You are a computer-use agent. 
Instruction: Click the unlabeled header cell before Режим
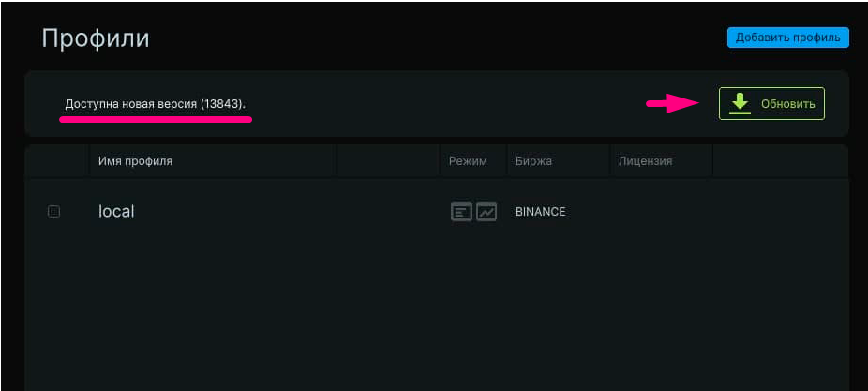389,161
